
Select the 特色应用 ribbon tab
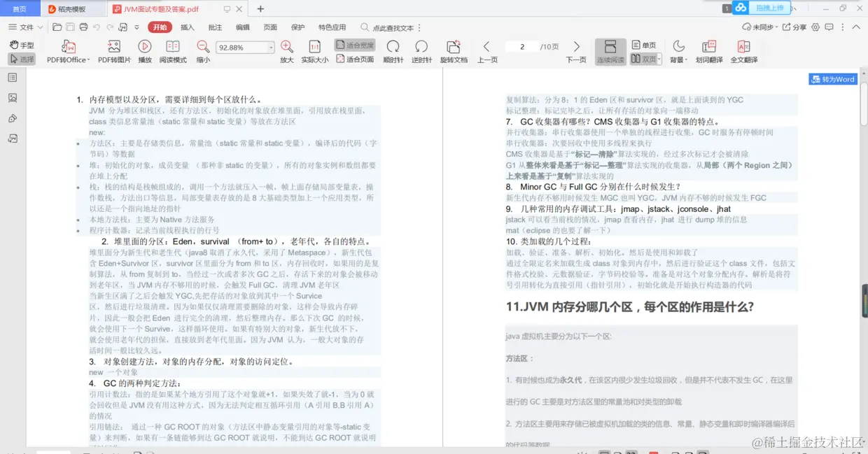coord(332,27)
